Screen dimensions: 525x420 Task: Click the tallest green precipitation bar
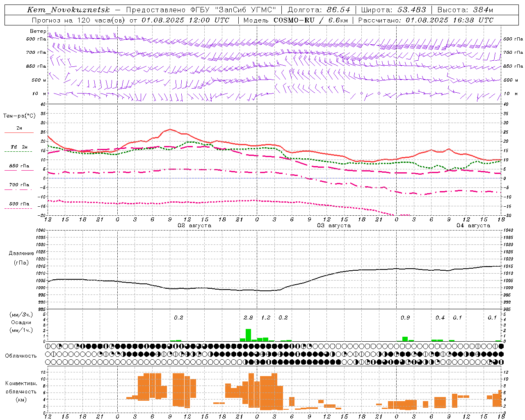[248, 335]
